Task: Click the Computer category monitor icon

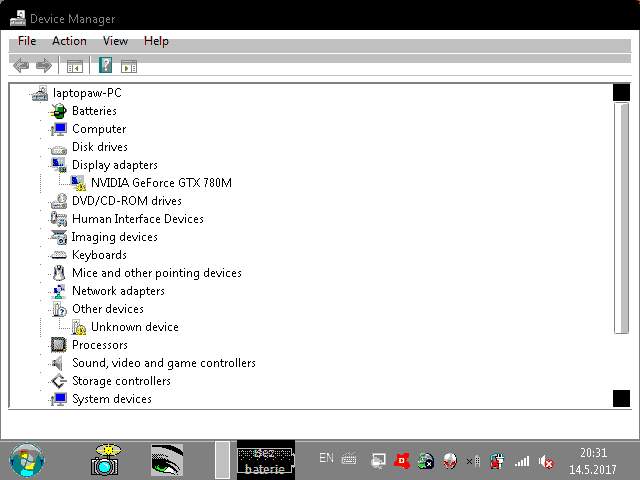Action: point(59,129)
